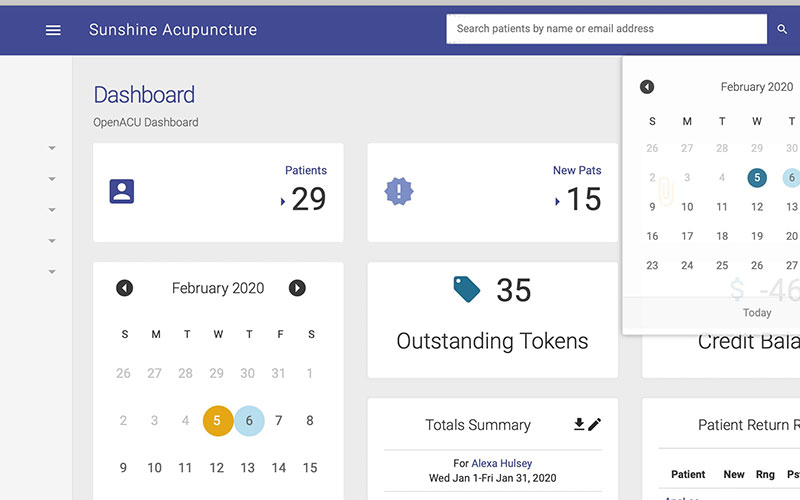800x500 pixels.
Task: Open the Alexa Hulsey link
Action: click(502, 463)
